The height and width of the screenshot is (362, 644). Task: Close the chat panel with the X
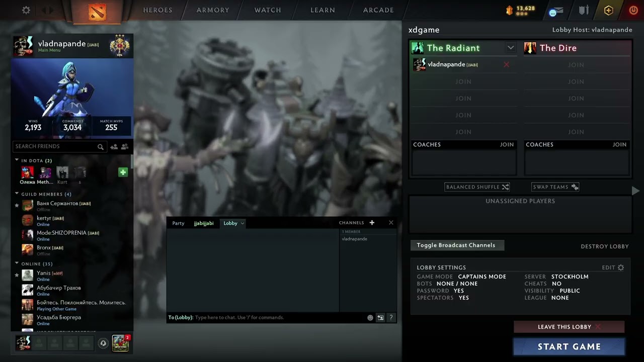391,223
